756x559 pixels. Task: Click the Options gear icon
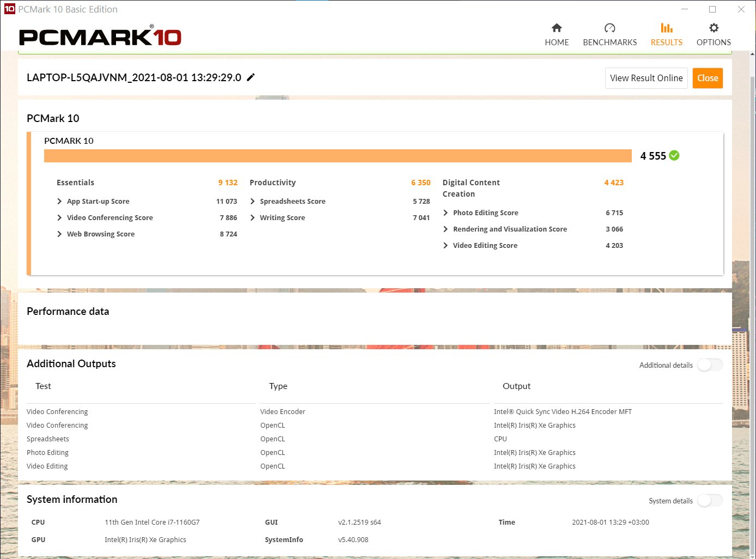714,28
